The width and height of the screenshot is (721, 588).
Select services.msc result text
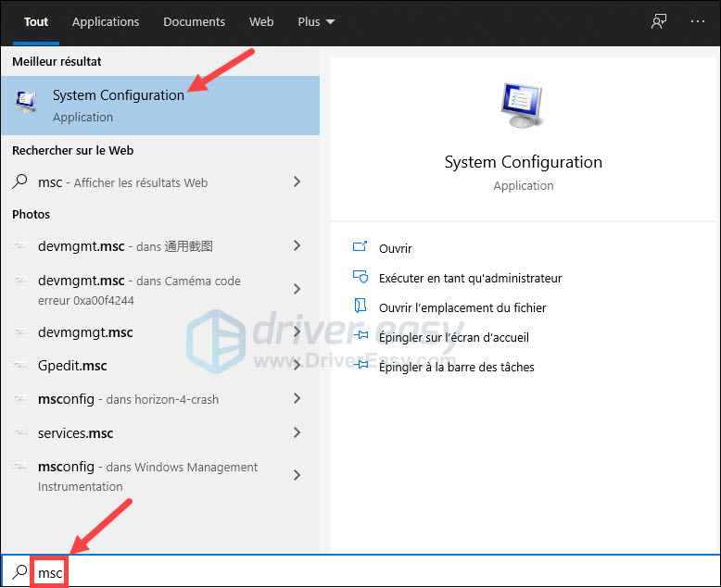(75, 432)
